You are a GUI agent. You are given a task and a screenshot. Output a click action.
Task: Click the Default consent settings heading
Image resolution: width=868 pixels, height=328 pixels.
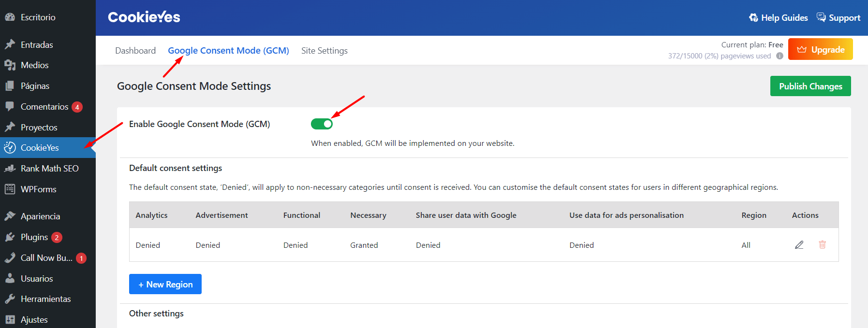tap(176, 168)
